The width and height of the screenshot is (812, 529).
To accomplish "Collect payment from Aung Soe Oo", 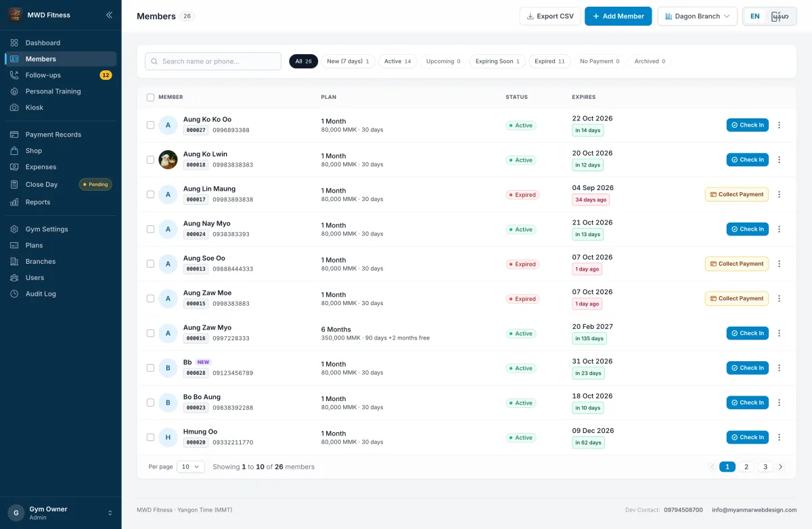I will tap(737, 264).
